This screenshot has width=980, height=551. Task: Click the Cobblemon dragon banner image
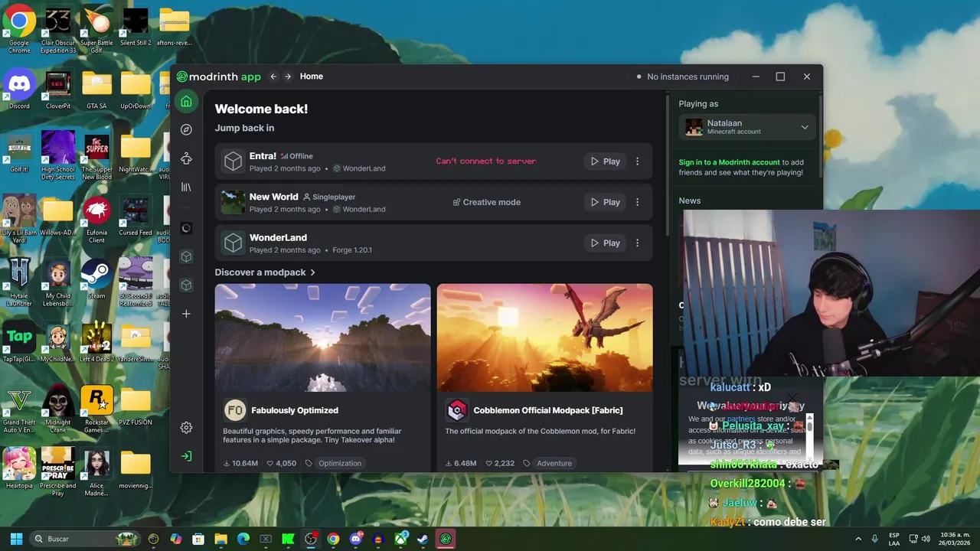545,337
